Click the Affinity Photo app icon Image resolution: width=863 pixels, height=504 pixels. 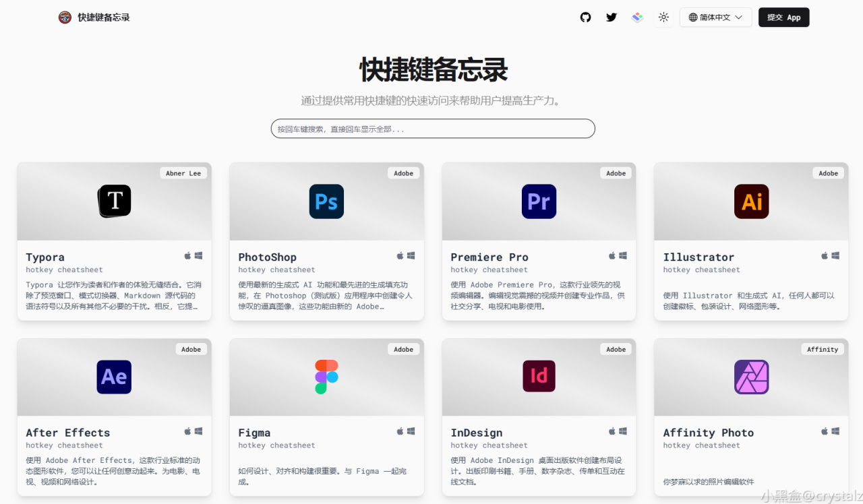[x=751, y=377]
